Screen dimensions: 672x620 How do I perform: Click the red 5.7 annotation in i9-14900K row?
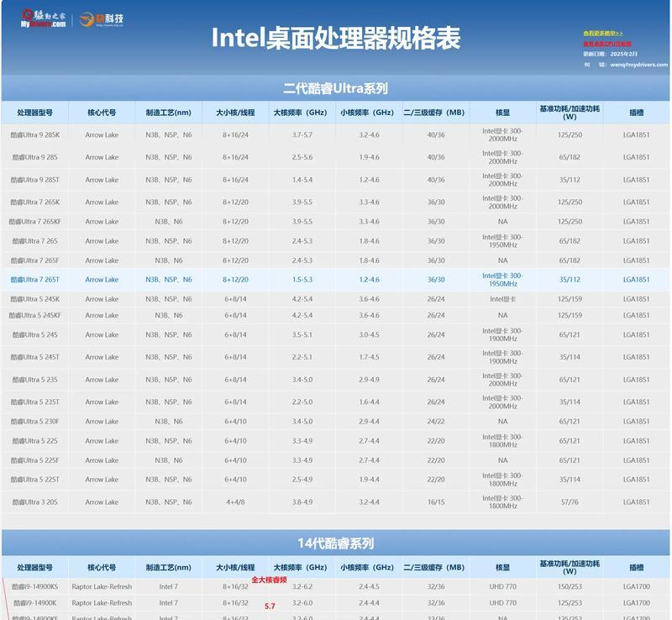coord(270,607)
